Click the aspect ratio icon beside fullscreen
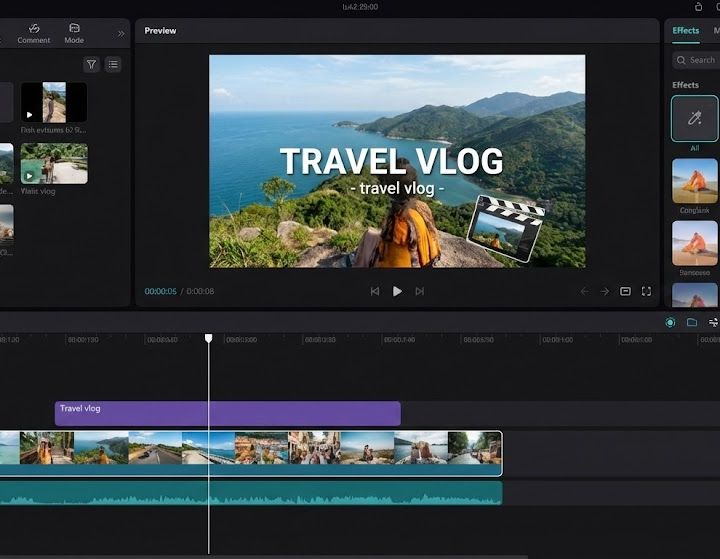 pos(625,291)
